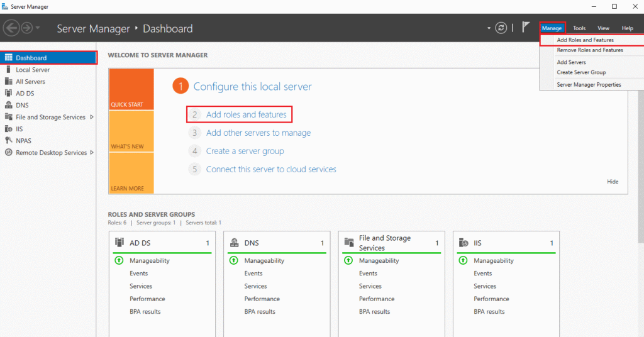Image resolution: width=644 pixels, height=337 pixels.
Task: Choose Remove Roles and Features menu entry
Action: pyautogui.click(x=592, y=50)
